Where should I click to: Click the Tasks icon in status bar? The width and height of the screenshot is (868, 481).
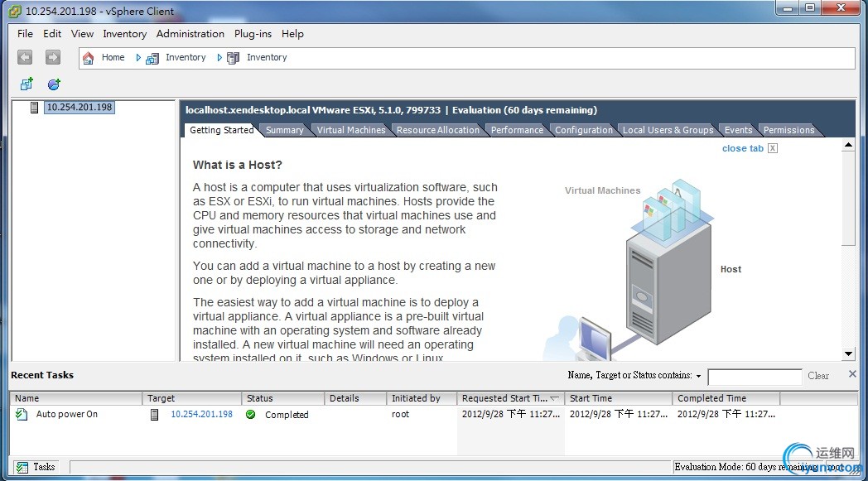click(x=22, y=467)
